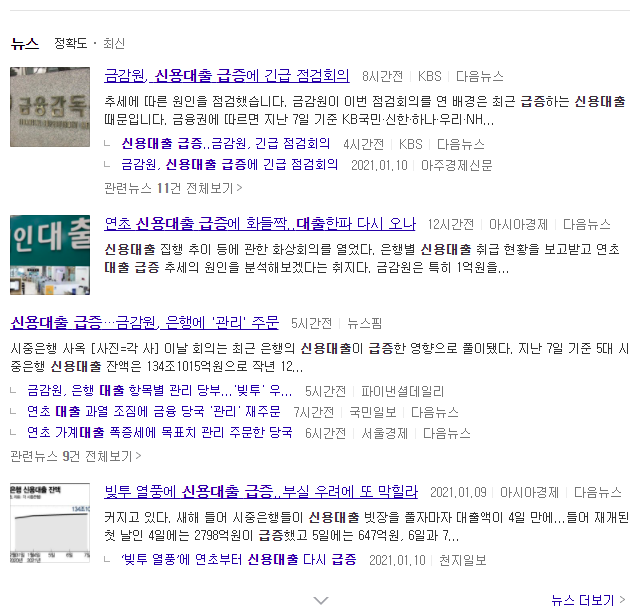Screen dimensions: 642x616
Task: Open the 인대출 bank sign thumbnail
Action: tap(50, 255)
